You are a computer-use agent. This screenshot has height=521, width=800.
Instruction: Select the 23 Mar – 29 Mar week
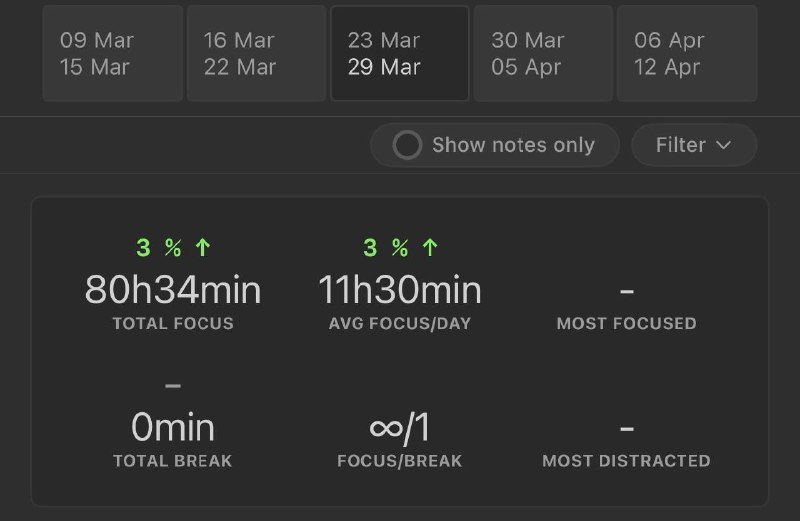point(400,54)
